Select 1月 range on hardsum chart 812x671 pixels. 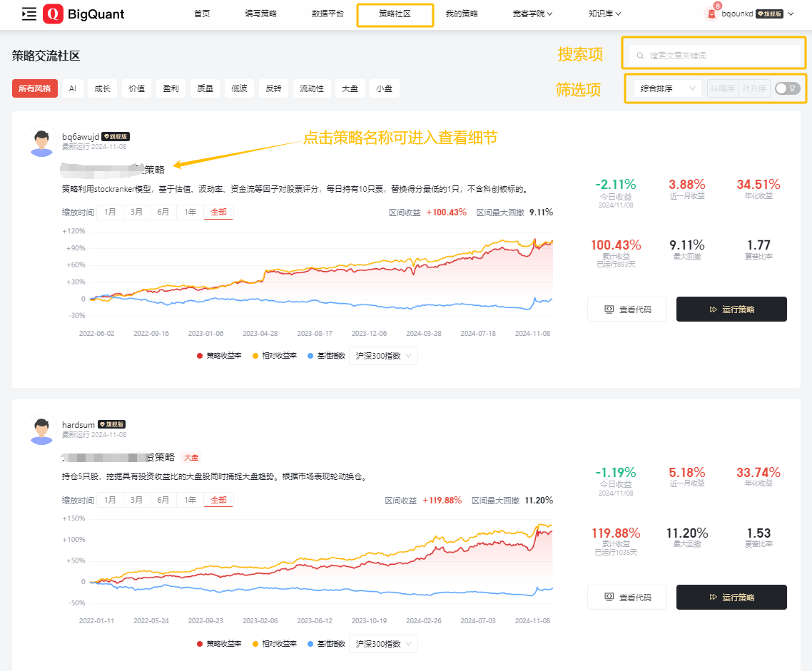click(110, 500)
